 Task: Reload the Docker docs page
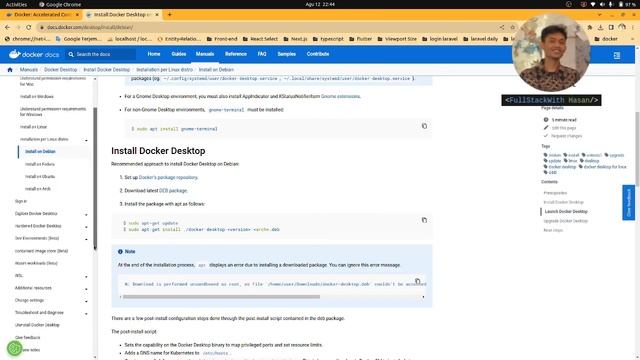coord(29,27)
